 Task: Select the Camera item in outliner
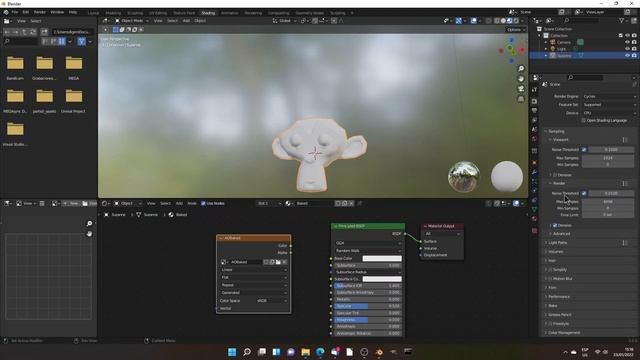[x=564, y=42]
